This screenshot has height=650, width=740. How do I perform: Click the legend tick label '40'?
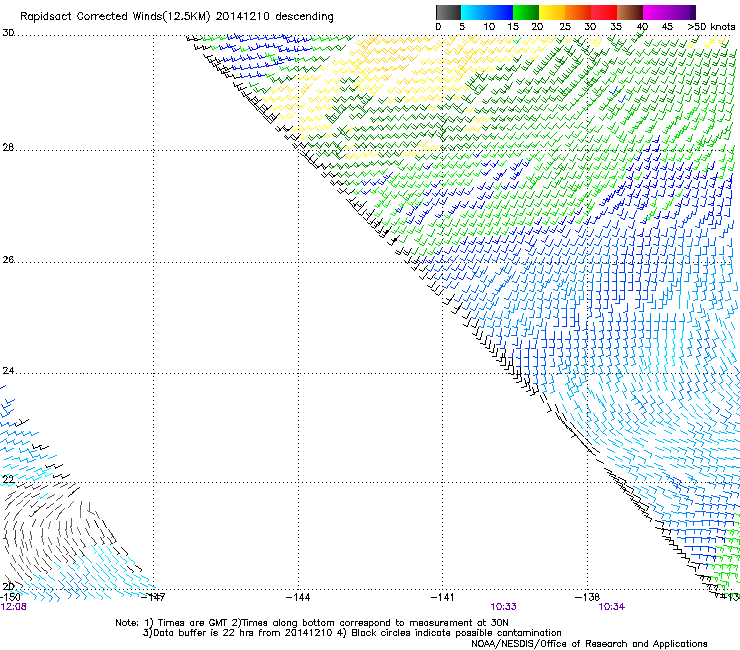(642, 27)
